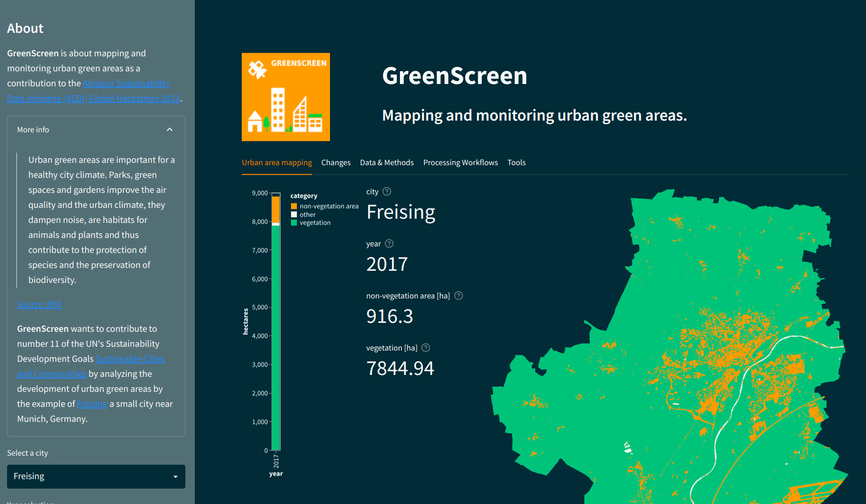
Task: Click the question mark beside the year field
Action: [x=389, y=243]
